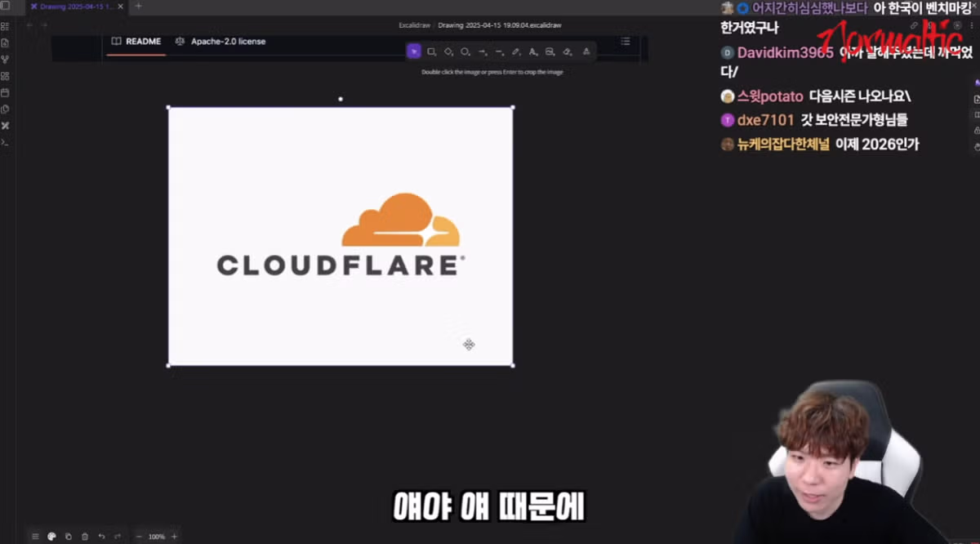
Task: Open the palette edit properties panel
Action: pyautogui.click(x=51, y=537)
